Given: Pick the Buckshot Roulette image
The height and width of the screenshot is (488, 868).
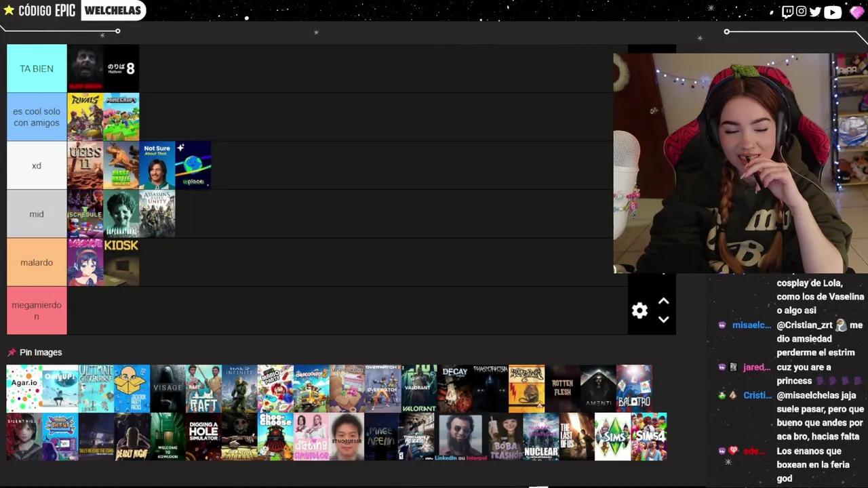Looking at the screenshot, I should [239, 437].
